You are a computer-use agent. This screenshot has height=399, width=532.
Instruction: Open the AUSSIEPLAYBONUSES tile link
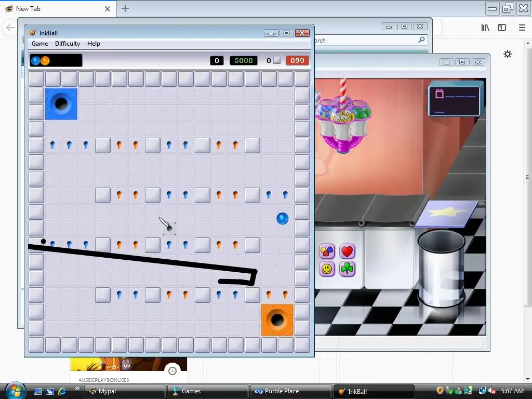click(104, 380)
